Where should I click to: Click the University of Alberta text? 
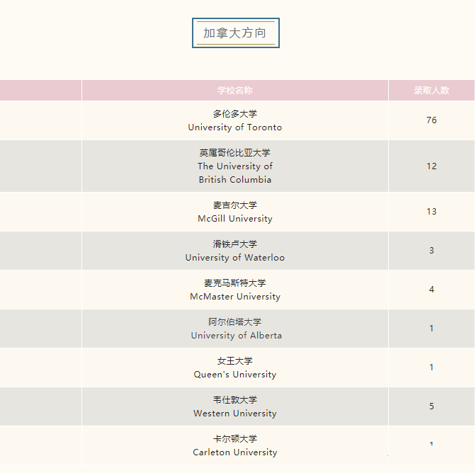click(236, 336)
